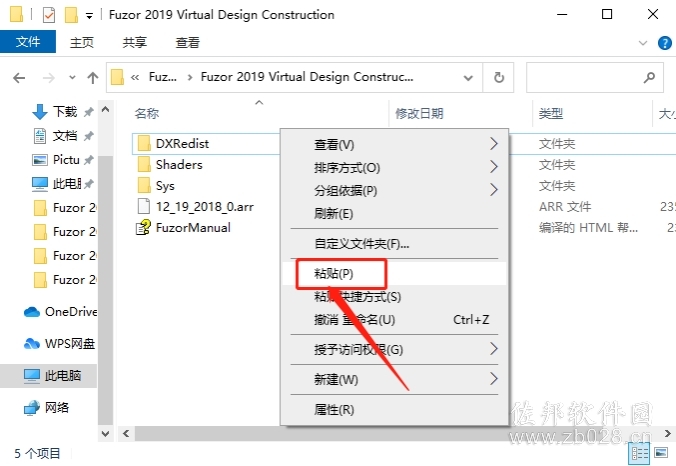
Task: Refresh the current folder view
Action: [499, 78]
